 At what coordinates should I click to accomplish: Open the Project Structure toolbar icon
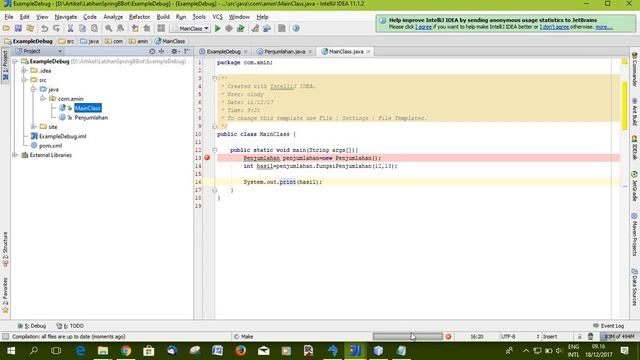tap(267, 28)
